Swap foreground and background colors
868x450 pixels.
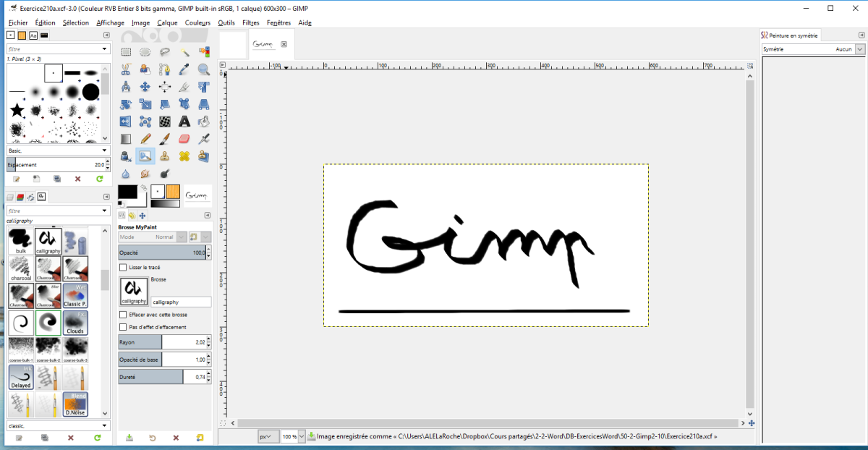pyautogui.click(x=143, y=187)
